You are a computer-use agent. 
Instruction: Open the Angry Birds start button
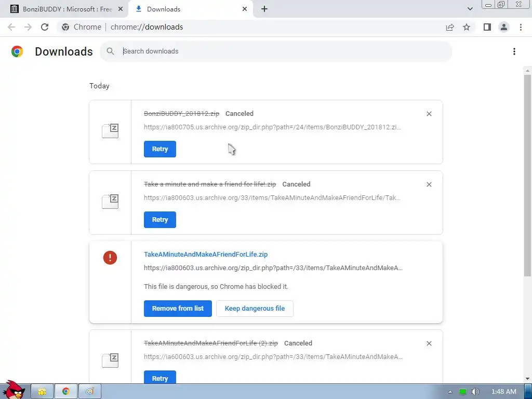pyautogui.click(x=14, y=390)
